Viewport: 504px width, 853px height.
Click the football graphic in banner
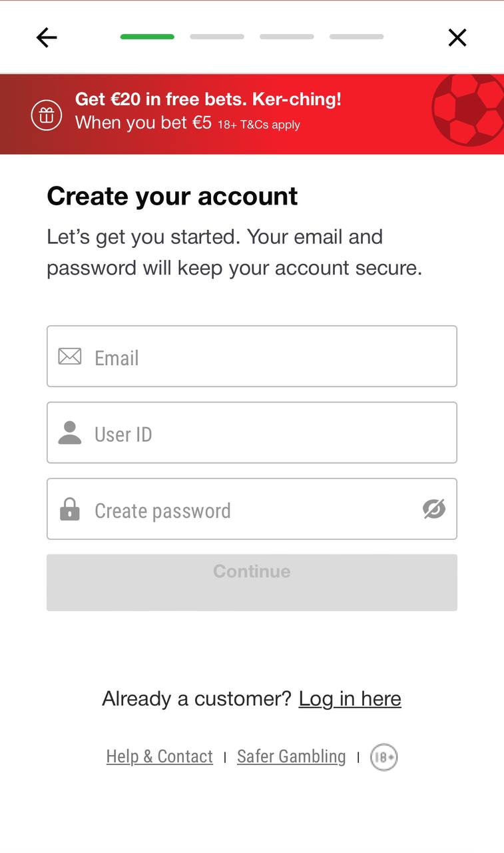point(468,110)
